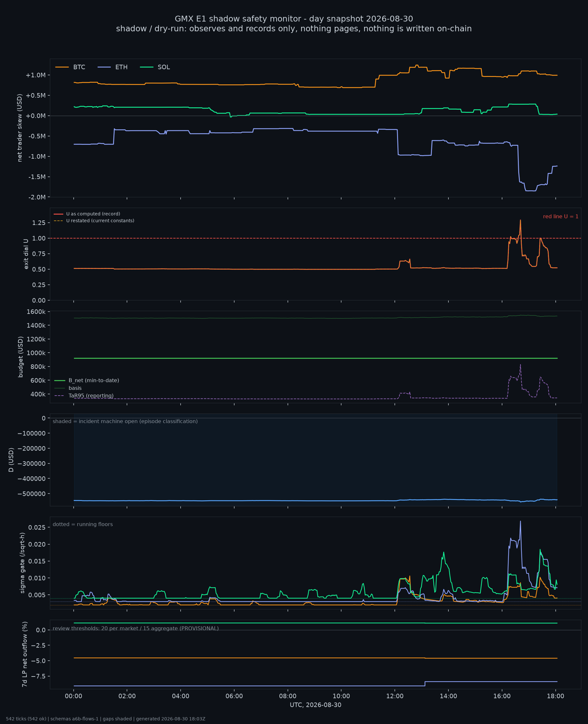Click the 06:00 time tick label

234,696
